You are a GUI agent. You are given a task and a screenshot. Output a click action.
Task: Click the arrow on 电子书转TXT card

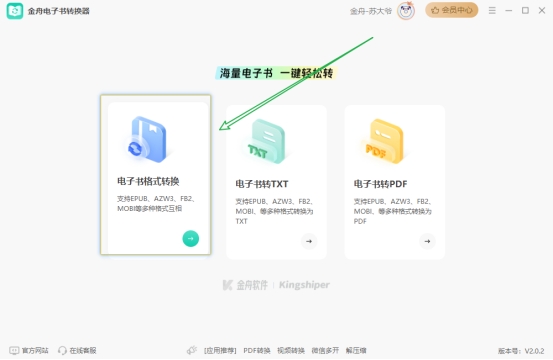coord(309,242)
